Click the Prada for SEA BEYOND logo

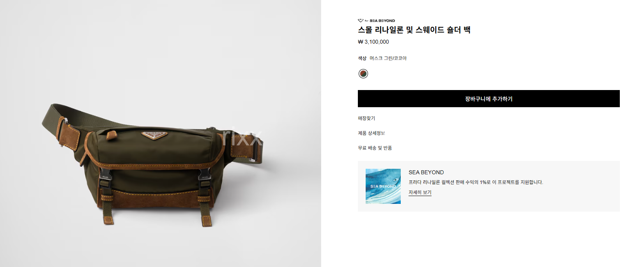pyautogui.click(x=376, y=21)
